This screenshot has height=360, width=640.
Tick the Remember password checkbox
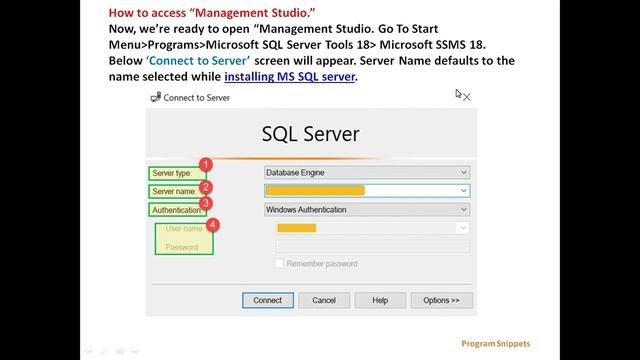[279, 264]
